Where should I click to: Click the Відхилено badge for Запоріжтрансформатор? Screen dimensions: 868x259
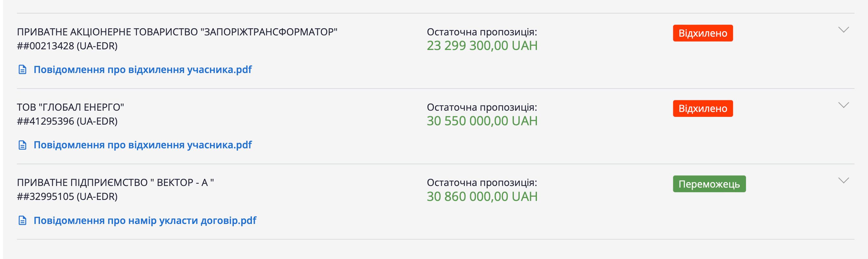(702, 33)
